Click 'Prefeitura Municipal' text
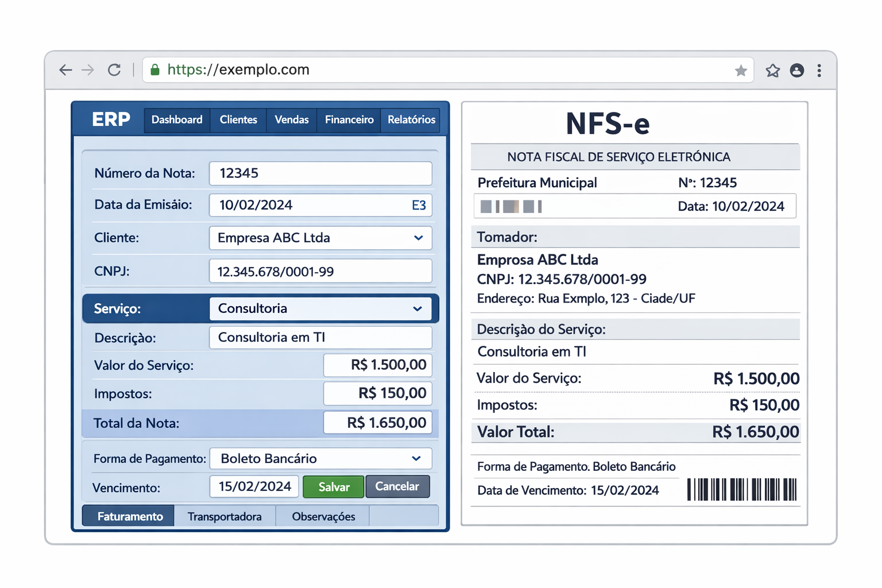The height and width of the screenshot is (588, 882). pyautogui.click(x=537, y=183)
